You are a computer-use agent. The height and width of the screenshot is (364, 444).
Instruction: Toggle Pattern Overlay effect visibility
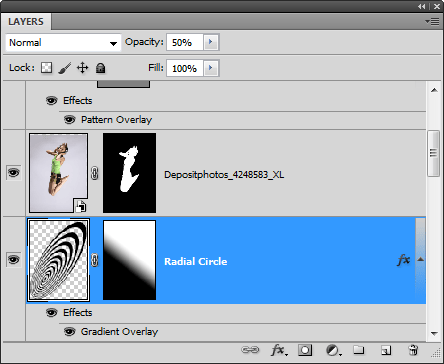(x=69, y=119)
